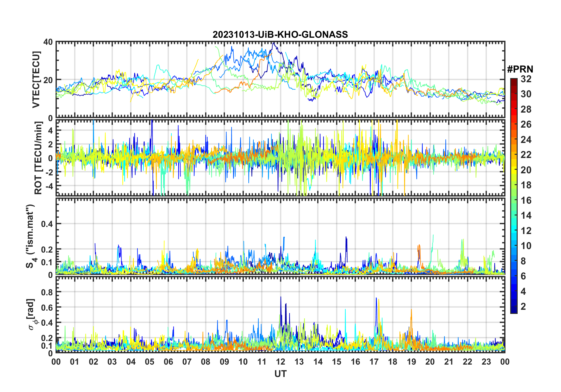Viewport: 561px width, 392px height.
Task: Click colorbar tick label 32
Action: click(526, 79)
